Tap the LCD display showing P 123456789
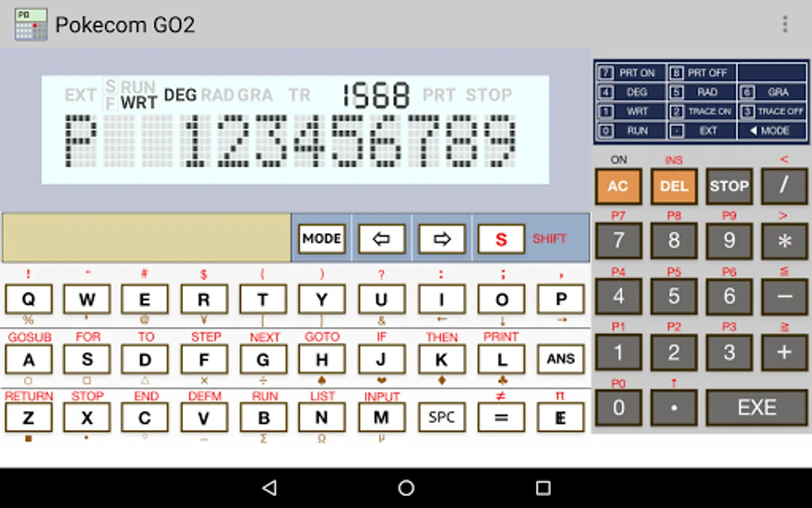 coord(295,129)
